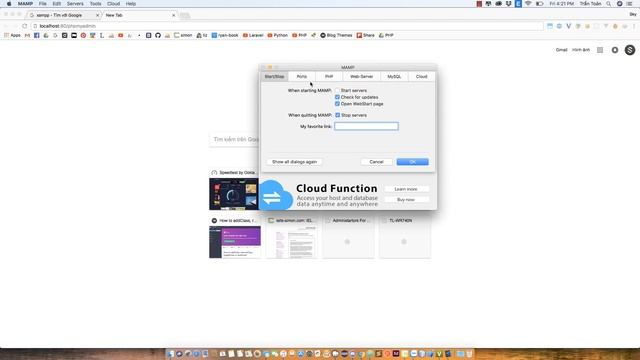This screenshot has width=640, height=360.
Task: Open the Tools menu
Action: point(95,4)
